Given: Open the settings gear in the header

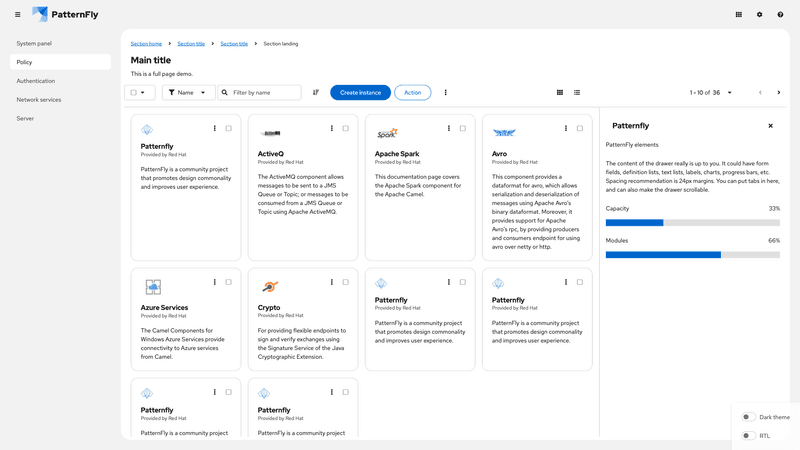Looking at the screenshot, I should pyautogui.click(x=759, y=15).
